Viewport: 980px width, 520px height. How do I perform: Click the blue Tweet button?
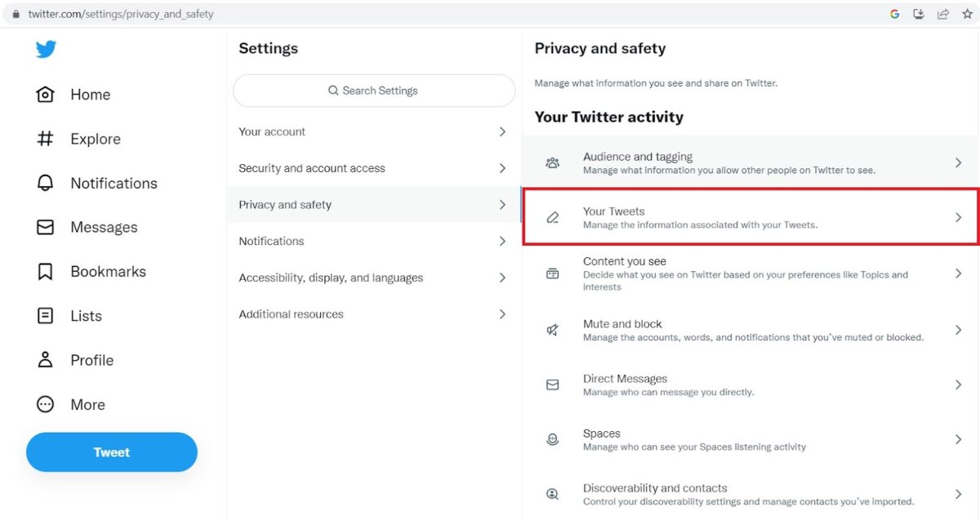112,452
